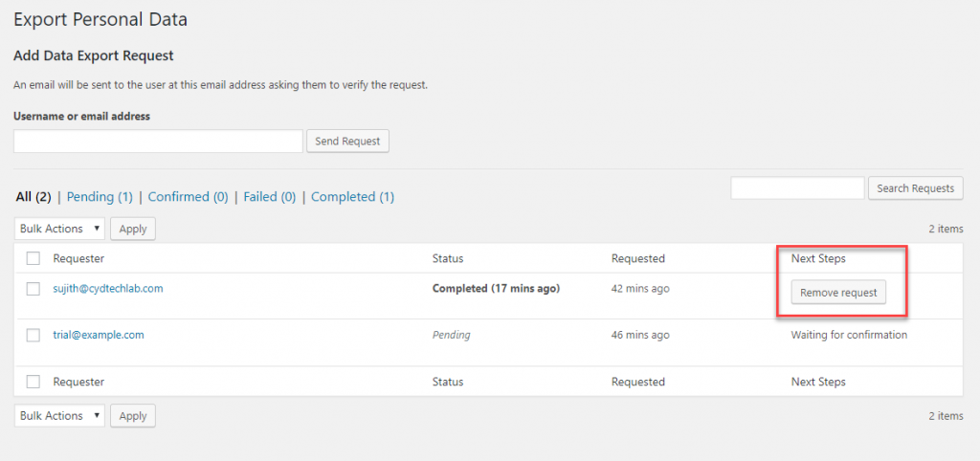This screenshot has height=461, width=980.
Task: Open the top Bulk Actions dropdown
Action: click(x=59, y=230)
